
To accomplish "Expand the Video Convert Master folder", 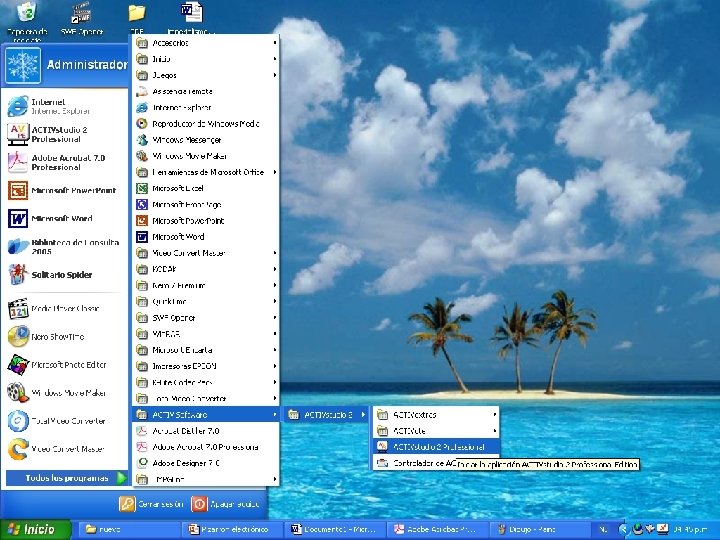I will click(206, 253).
